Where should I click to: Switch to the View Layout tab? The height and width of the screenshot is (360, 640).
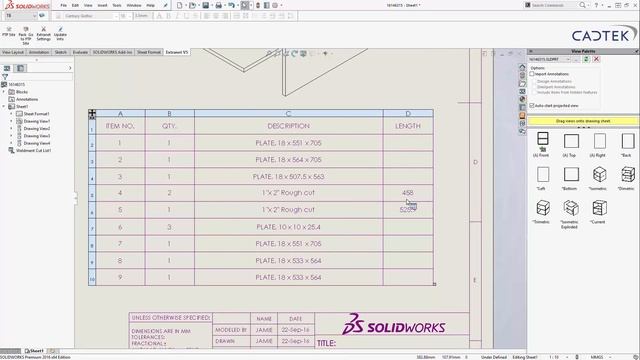tap(13, 52)
